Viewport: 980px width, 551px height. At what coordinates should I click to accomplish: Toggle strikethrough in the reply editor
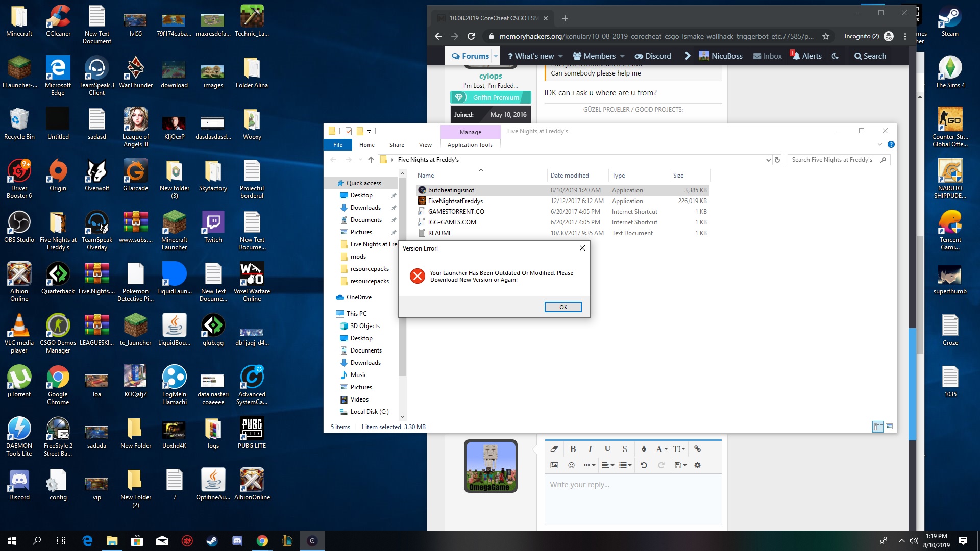625,449
